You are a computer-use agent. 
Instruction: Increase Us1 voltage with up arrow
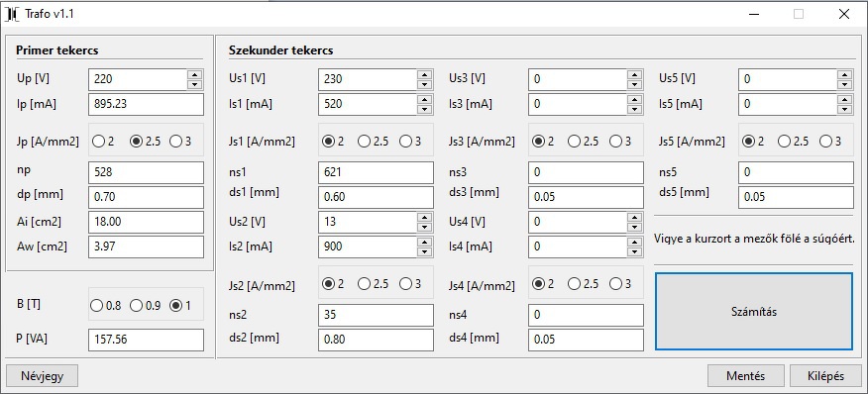425,74
